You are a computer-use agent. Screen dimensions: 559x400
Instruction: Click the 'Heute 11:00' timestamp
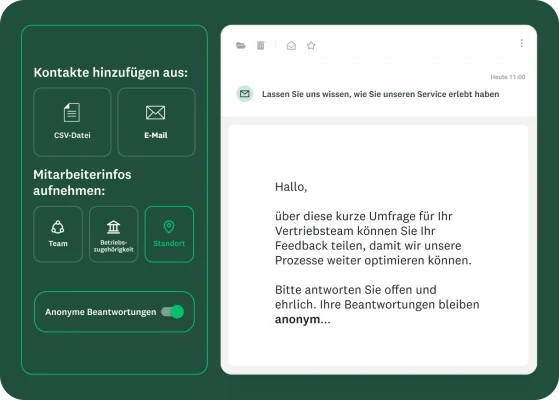click(x=508, y=77)
